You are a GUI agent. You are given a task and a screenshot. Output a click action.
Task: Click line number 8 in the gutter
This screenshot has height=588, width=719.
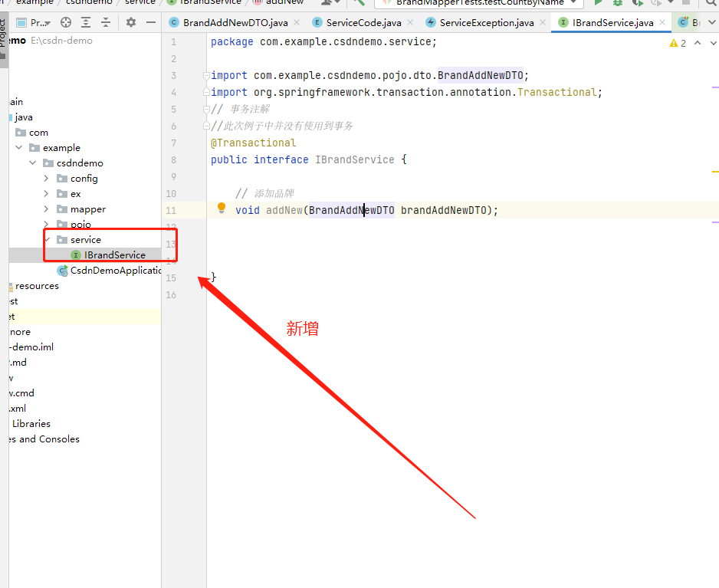point(173,159)
